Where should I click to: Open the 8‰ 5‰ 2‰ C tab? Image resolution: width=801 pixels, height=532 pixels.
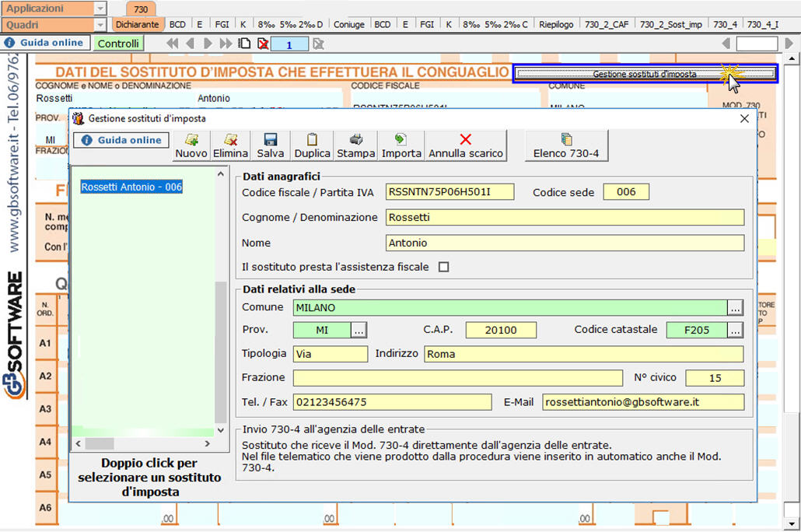pyautogui.click(x=495, y=25)
